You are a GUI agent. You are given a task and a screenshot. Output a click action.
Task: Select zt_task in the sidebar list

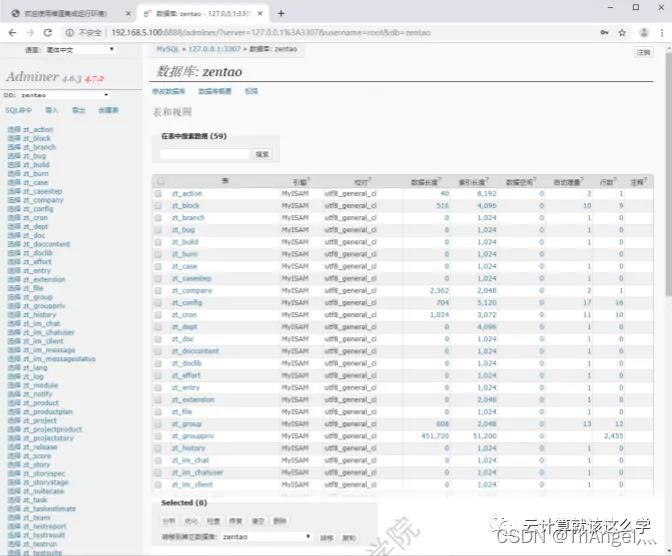[36, 500]
